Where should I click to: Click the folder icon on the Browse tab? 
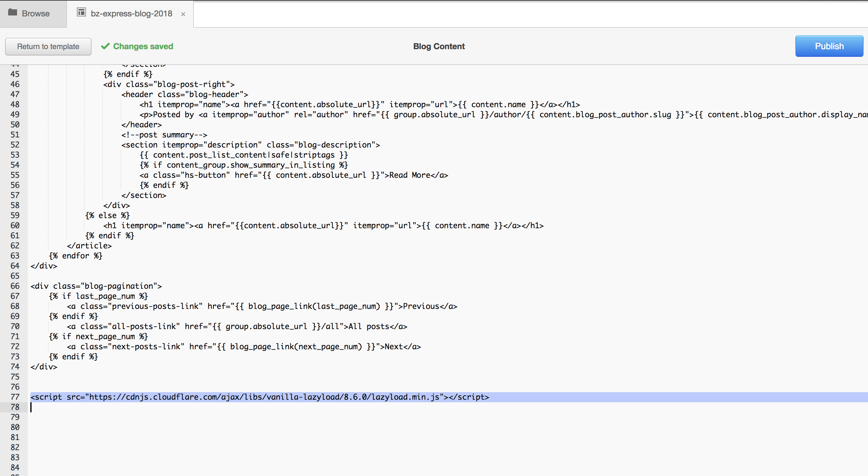(x=13, y=13)
